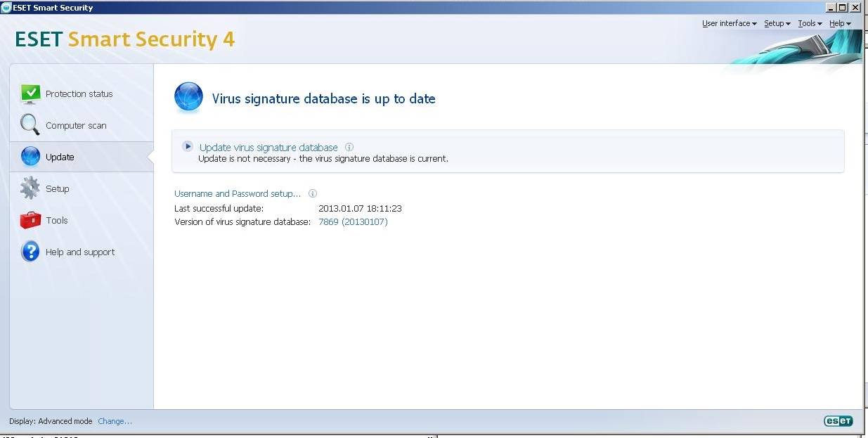Open the User interface dropdown menu
This screenshot has width=868, height=438.
(x=730, y=24)
